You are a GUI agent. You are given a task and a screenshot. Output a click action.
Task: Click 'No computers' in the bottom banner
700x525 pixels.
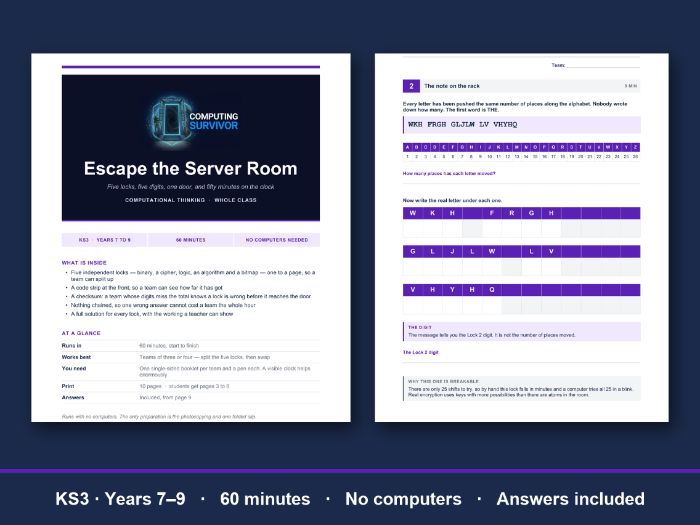pyautogui.click(x=403, y=499)
